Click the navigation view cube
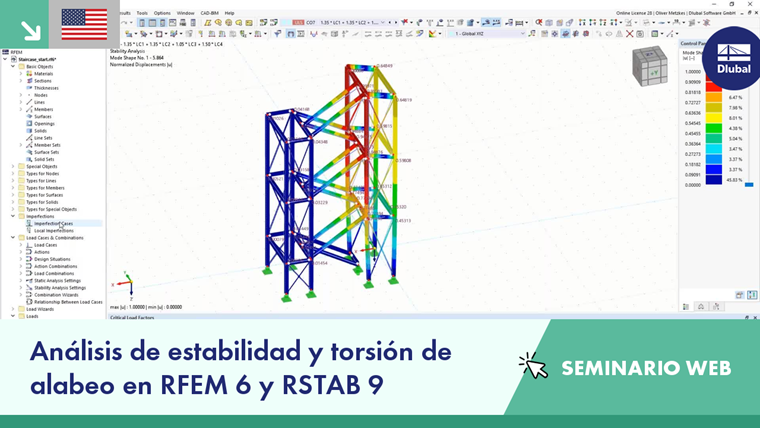760x428 pixels. click(x=649, y=65)
